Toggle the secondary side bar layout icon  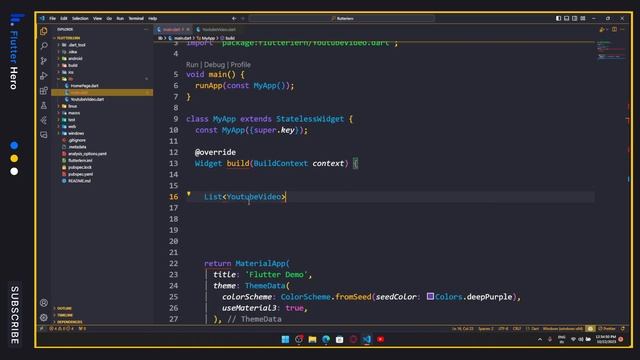[574, 18]
